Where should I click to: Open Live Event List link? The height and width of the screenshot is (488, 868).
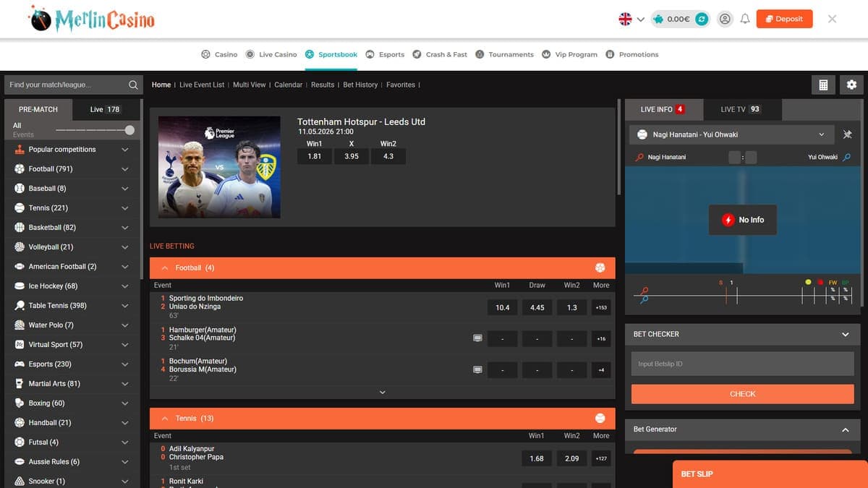click(202, 85)
